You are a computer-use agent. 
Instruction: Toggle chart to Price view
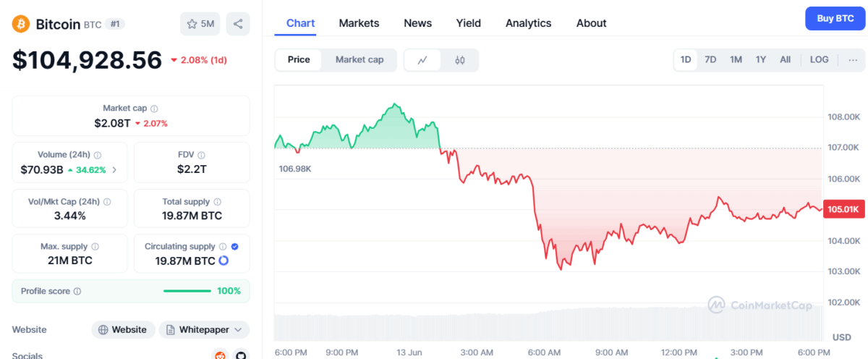[x=299, y=60]
